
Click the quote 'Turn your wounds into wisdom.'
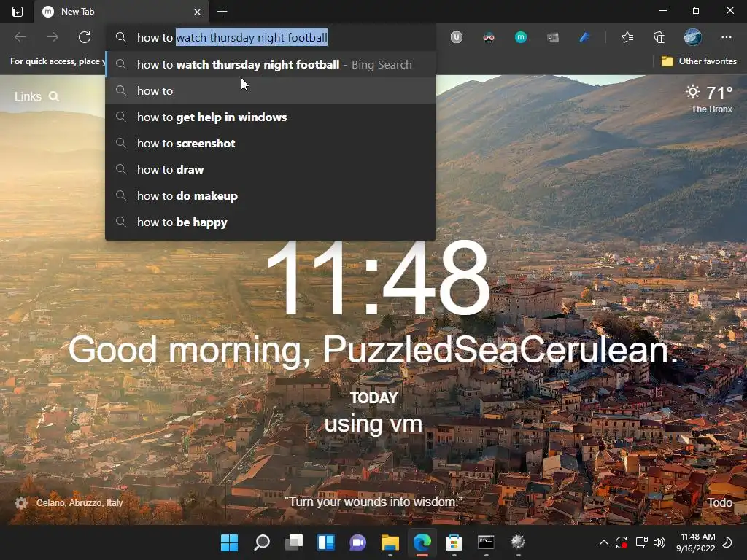point(373,502)
